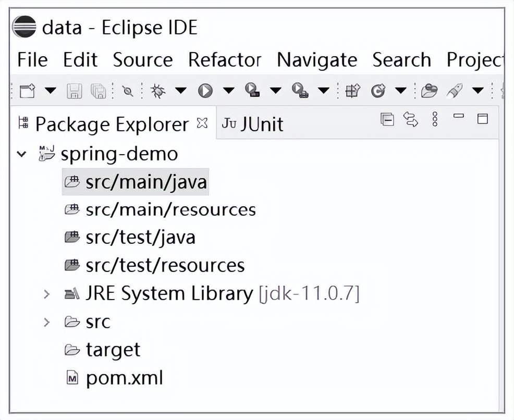Image resolution: width=514 pixels, height=420 pixels.
Task: Select the spring-demo project
Action: (x=119, y=154)
